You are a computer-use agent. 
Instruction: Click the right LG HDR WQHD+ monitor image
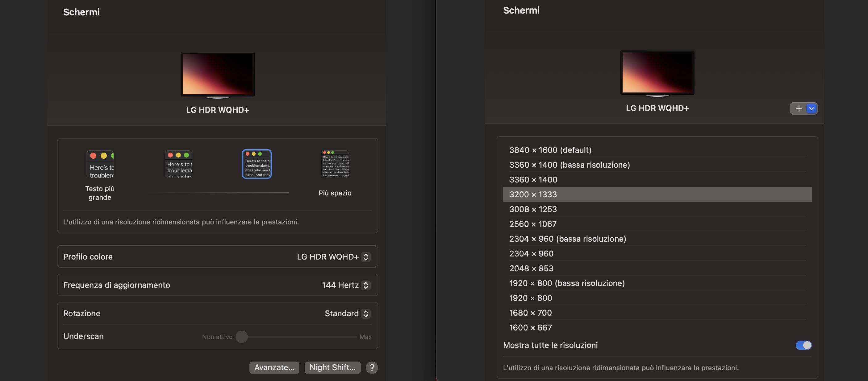[657, 73]
